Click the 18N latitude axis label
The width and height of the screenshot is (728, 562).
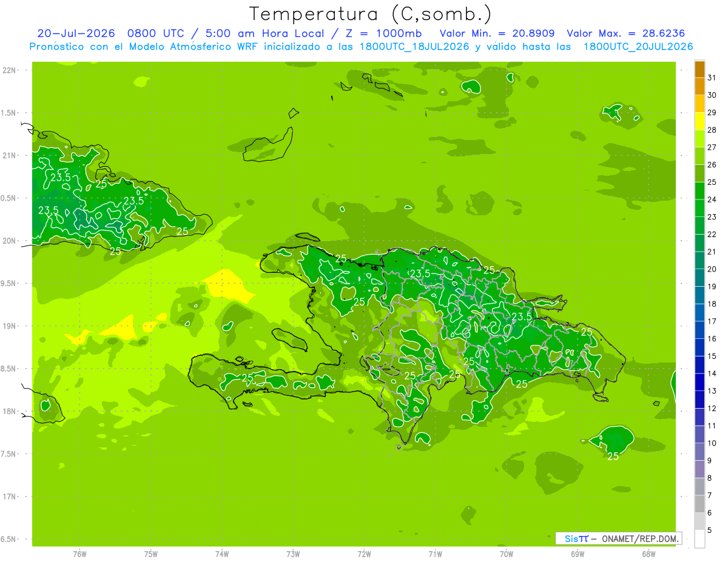[10, 411]
